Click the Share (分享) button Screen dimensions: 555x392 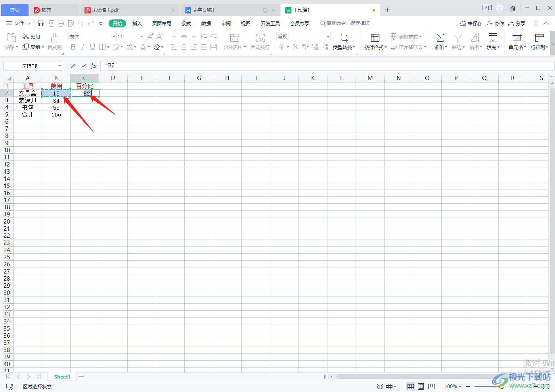(x=517, y=24)
